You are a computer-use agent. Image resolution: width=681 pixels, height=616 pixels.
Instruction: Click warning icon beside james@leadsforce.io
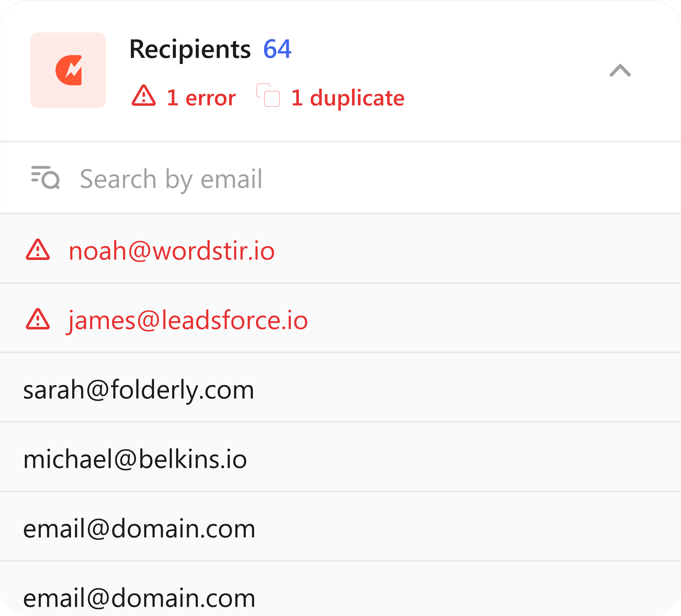coord(38,319)
